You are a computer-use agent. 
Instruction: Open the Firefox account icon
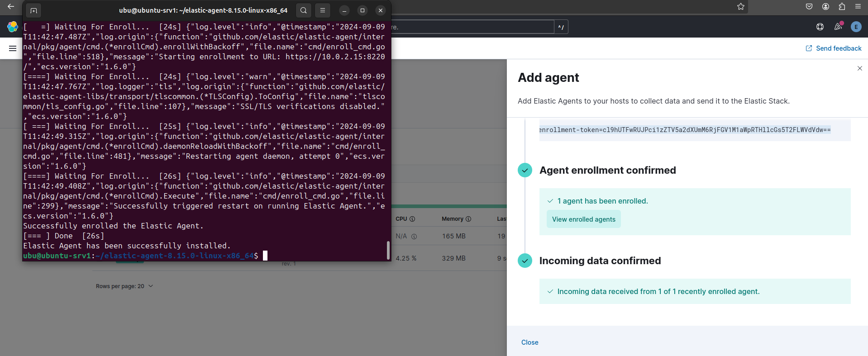tap(825, 6)
